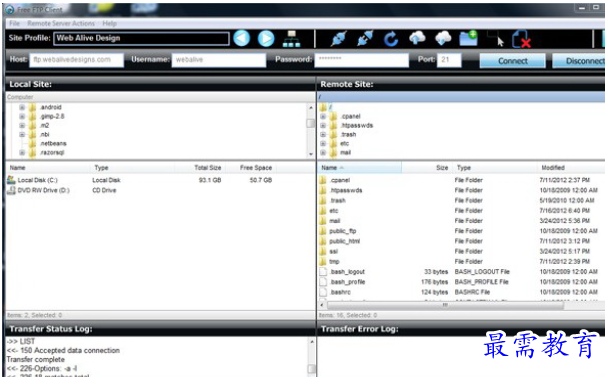Click the remote site path bar
Viewport: 605px width, 377px height.
point(461,97)
